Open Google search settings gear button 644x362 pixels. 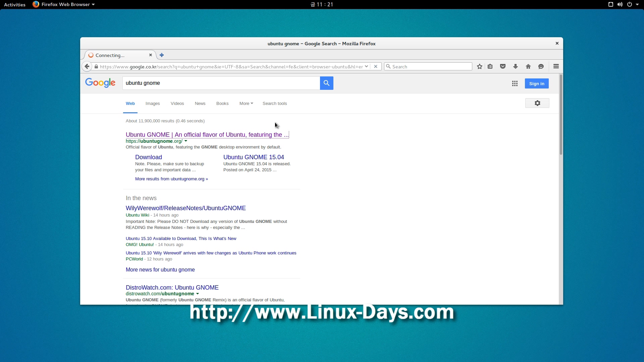[537, 103]
